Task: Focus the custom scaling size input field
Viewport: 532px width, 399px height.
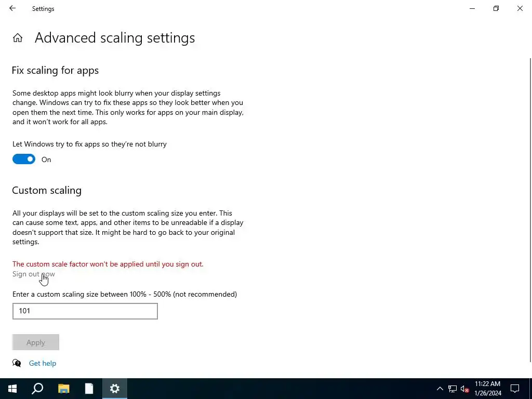Action: click(85, 311)
